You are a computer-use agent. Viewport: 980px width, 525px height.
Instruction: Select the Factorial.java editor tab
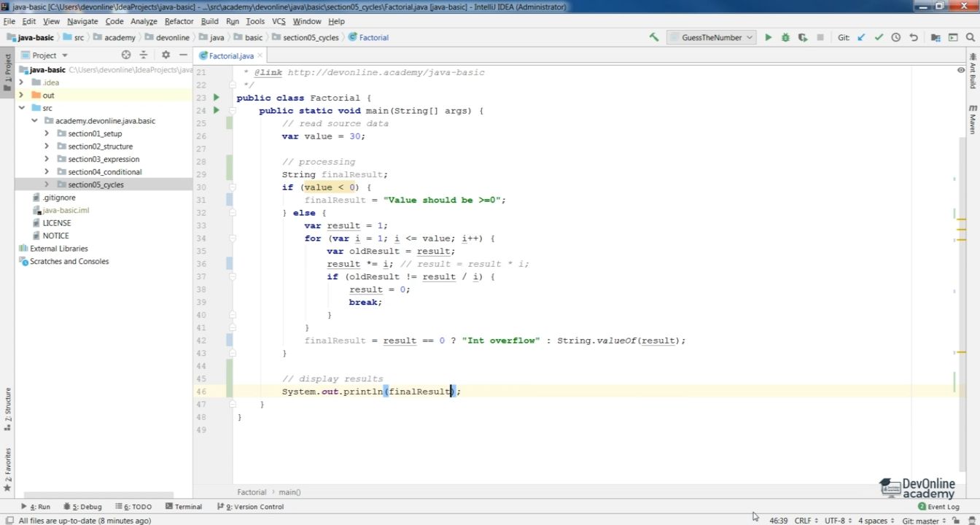tap(230, 55)
